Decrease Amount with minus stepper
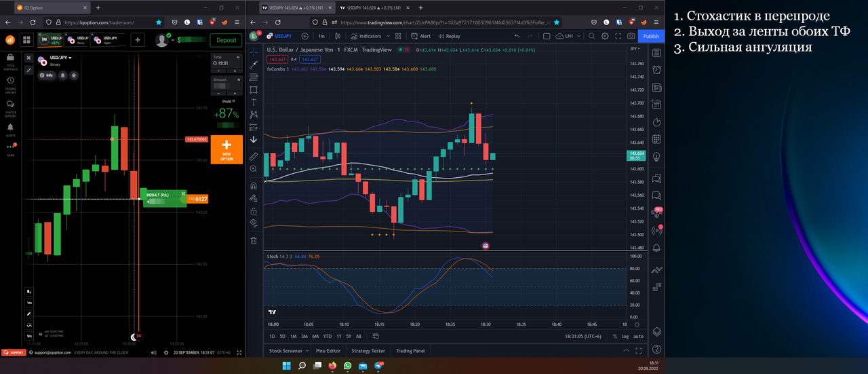The width and height of the screenshot is (868, 374). pos(218,94)
